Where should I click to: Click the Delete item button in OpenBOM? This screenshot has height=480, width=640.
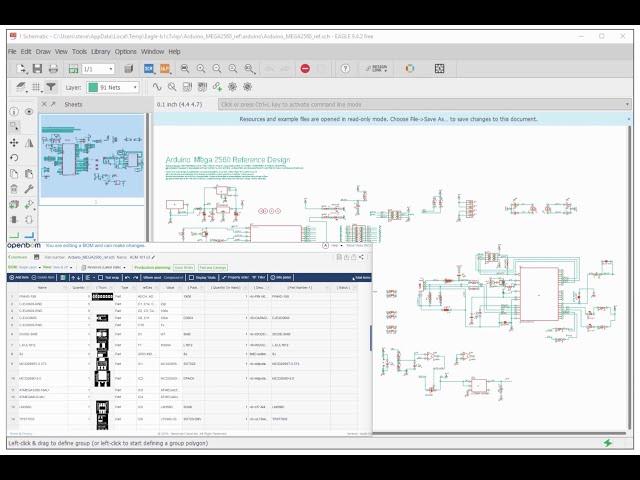43,278
